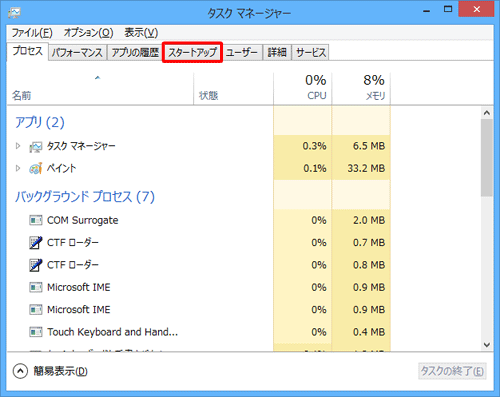The width and height of the screenshot is (500, 397).
Task: Click the first Microsoft IME icon
Action: [x=36, y=287]
